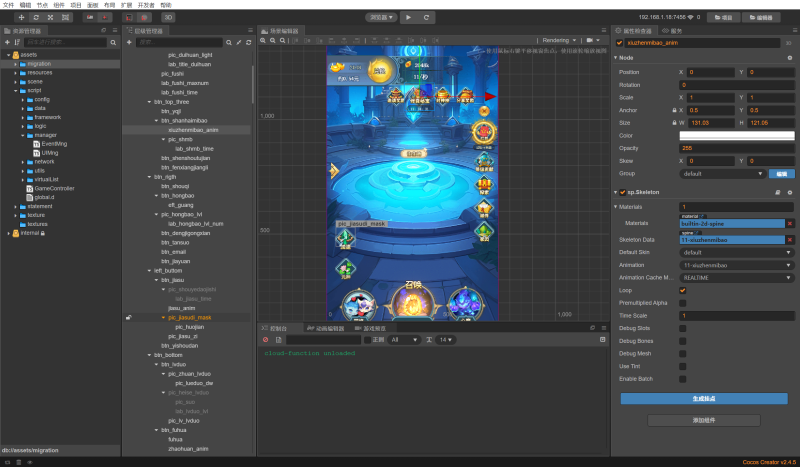Screen dimensions: 800x467
Task: Click the blue generate attached nodes button
Action: coord(704,399)
